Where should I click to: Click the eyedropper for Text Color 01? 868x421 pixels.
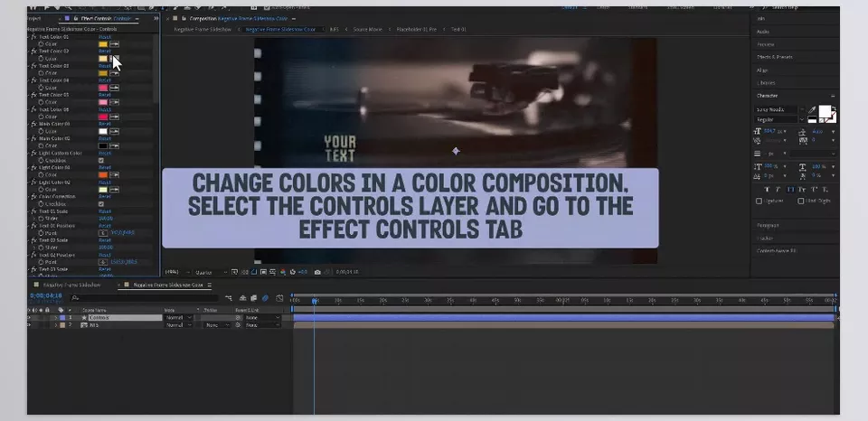point(115,43)
